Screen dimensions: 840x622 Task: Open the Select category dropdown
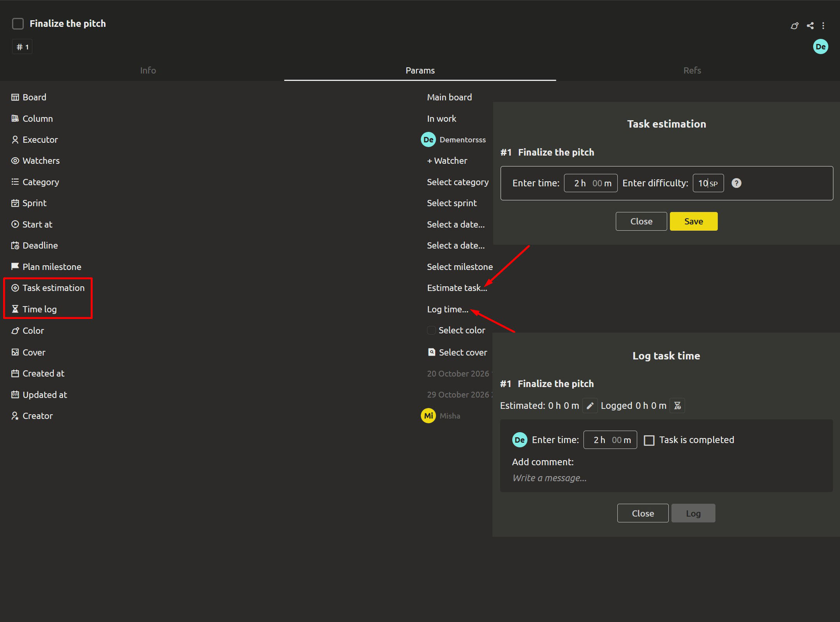coord(457,182)
